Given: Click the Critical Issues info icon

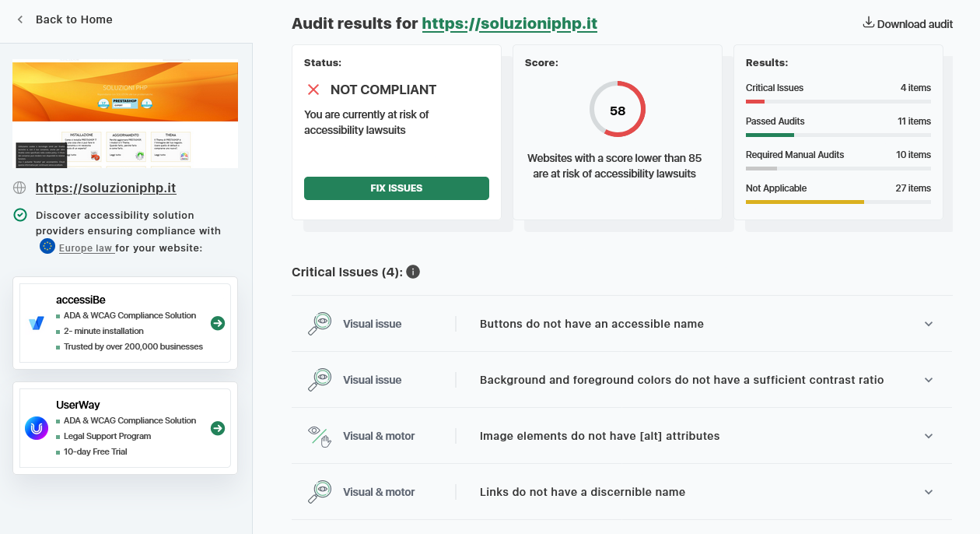Looking at the screenshot, I should pos(413,272).
